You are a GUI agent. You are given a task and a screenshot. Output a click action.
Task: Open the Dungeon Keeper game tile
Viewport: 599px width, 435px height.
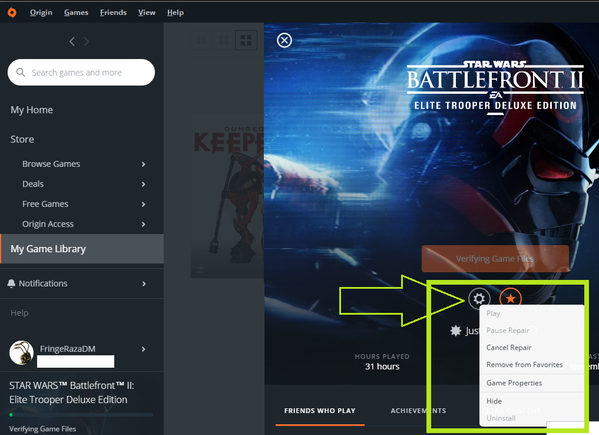point(227,195)
